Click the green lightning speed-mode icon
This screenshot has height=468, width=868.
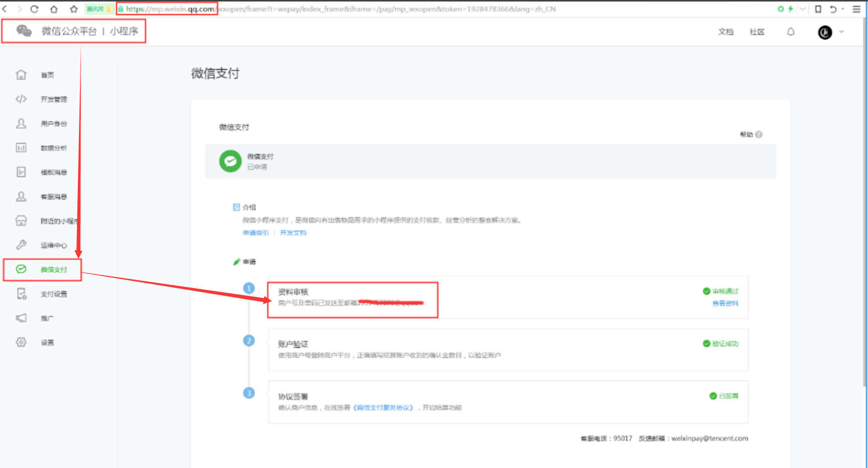click(x=791, y=9)
